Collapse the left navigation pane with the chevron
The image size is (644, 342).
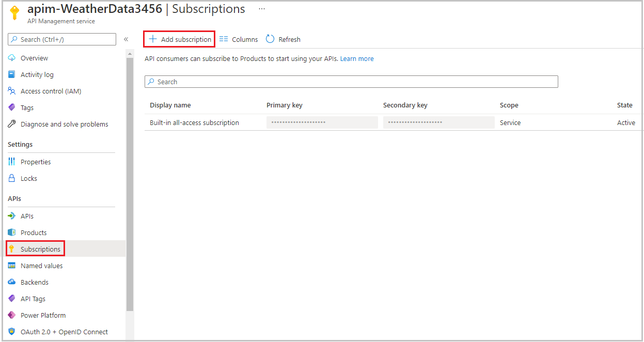point(125,39)
